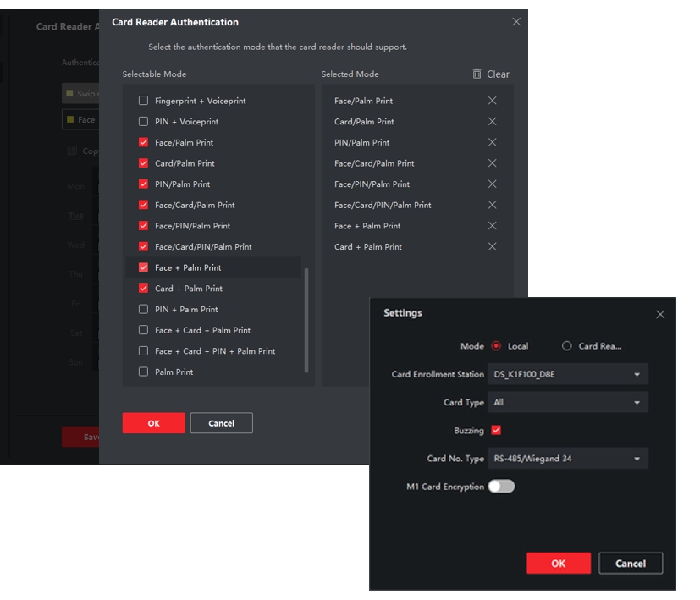Remove Face/PIN/Palm Print selected mode entry
This screenshot has width=700, height=600.
[x=492, y=184]
